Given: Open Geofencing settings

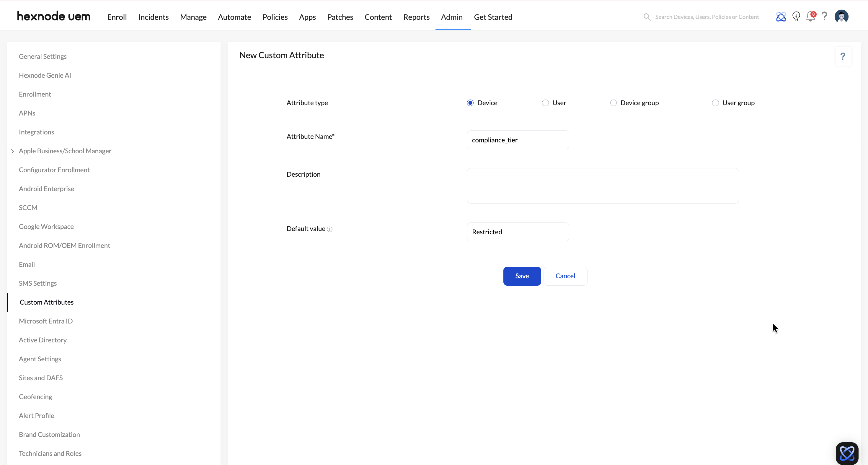Looking at the screenshot, I should 35,396.
